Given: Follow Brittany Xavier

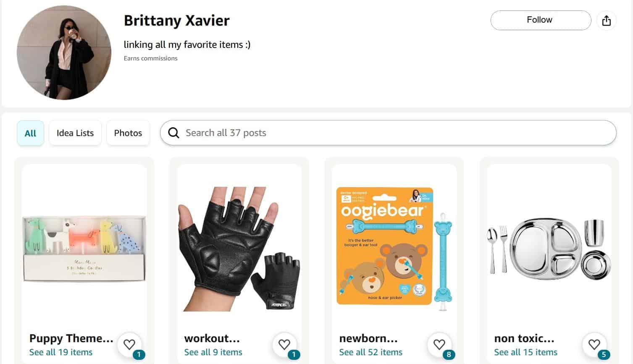Looking at the screenshot, I should 541,20.
